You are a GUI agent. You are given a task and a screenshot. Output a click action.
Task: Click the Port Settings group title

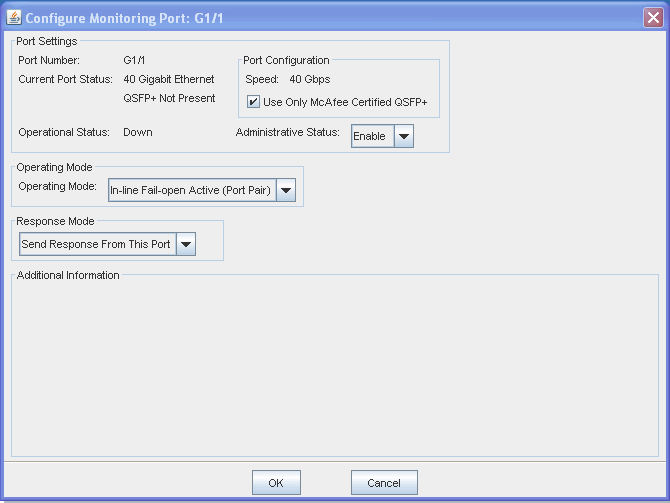pyautogui.click(x=47, y=41)
